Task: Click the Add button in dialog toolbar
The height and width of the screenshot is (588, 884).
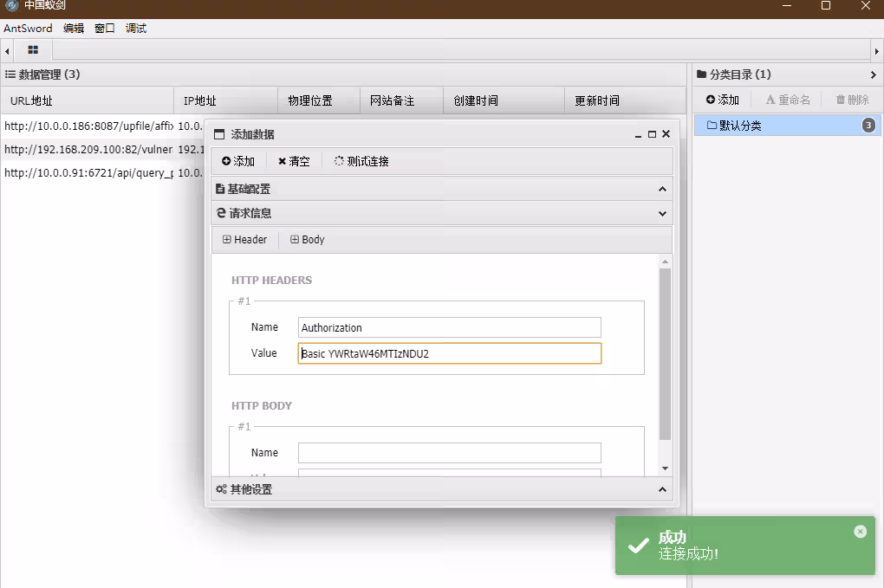Action: coord(238,161)
